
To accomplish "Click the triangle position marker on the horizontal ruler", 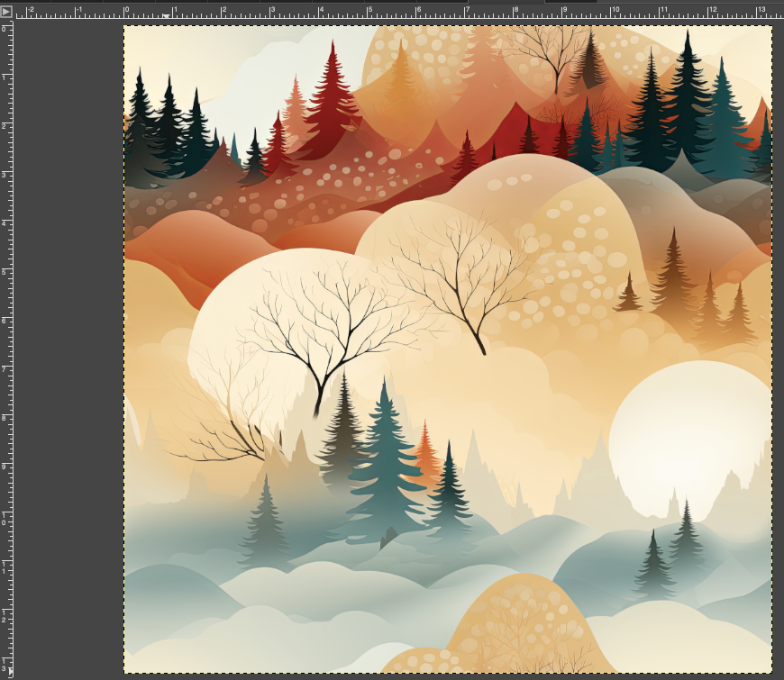I will (x=166, y=14).
